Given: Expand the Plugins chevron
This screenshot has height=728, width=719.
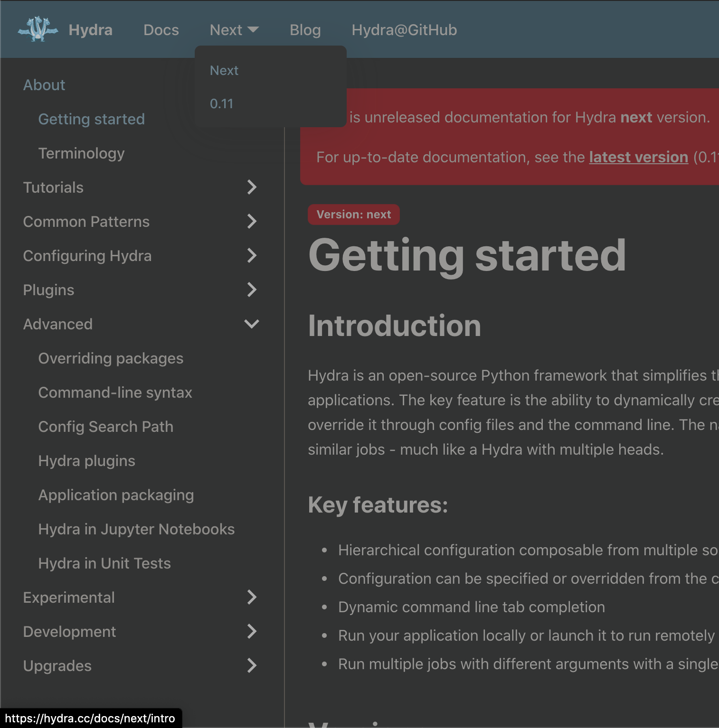Looking at the screenshot, I should coord(252,290).
